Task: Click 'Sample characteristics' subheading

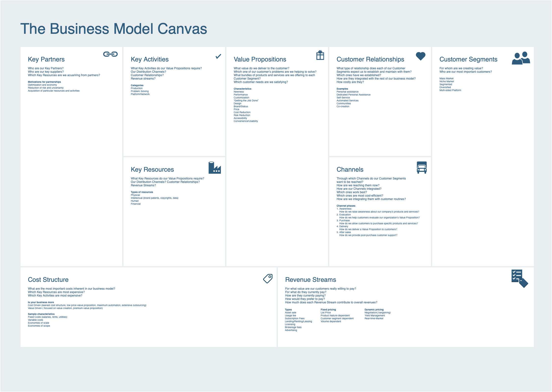Action: tap(41, 314)
